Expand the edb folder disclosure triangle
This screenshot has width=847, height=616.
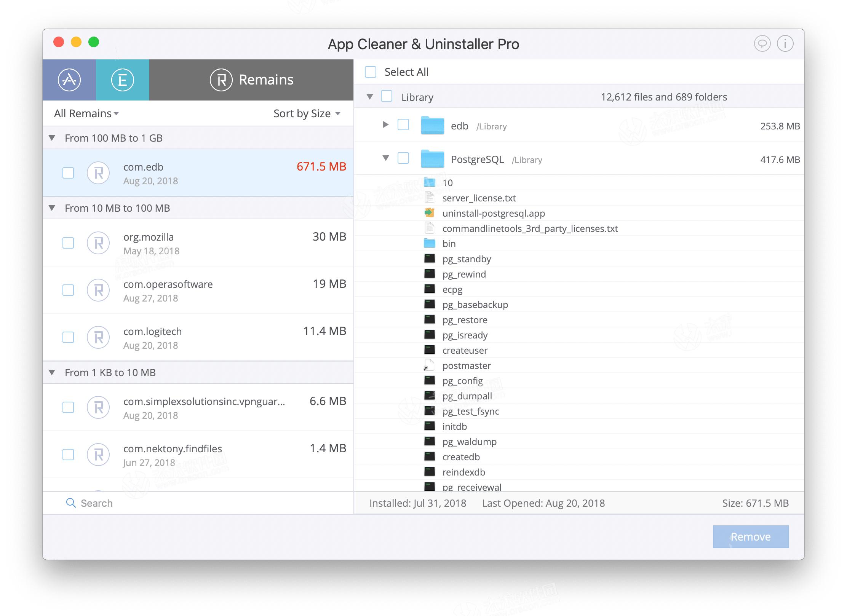click(386, 124)
